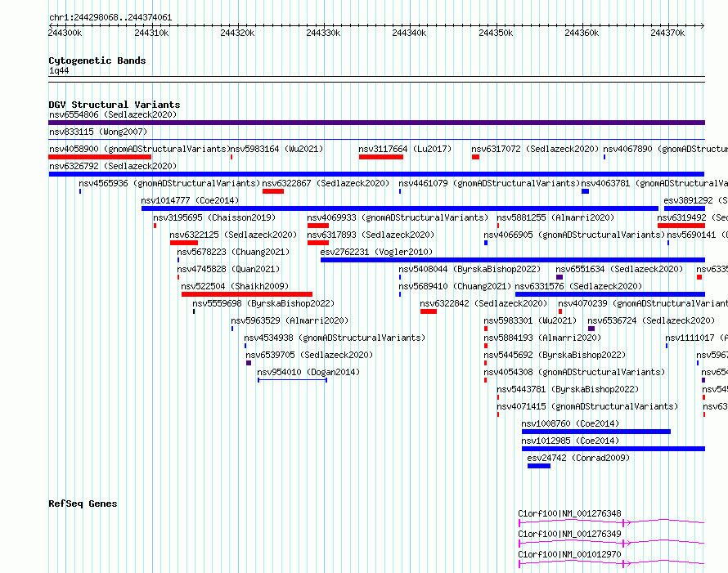
Task: Click the red nsv6319492 variant bar
Action: click(681, 226)
